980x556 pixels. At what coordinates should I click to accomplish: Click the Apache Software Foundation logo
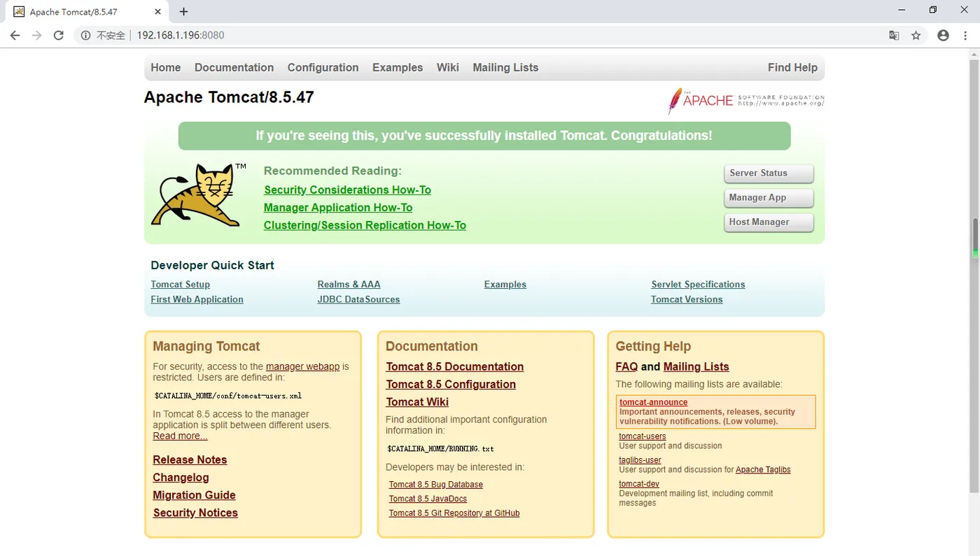[745, 101]
